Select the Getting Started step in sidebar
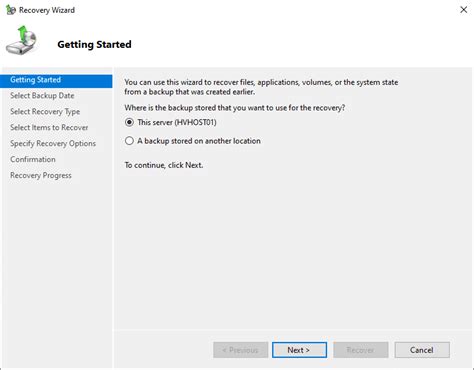The height and width of the screenshot is (370, 474). (x=56, y=80)
